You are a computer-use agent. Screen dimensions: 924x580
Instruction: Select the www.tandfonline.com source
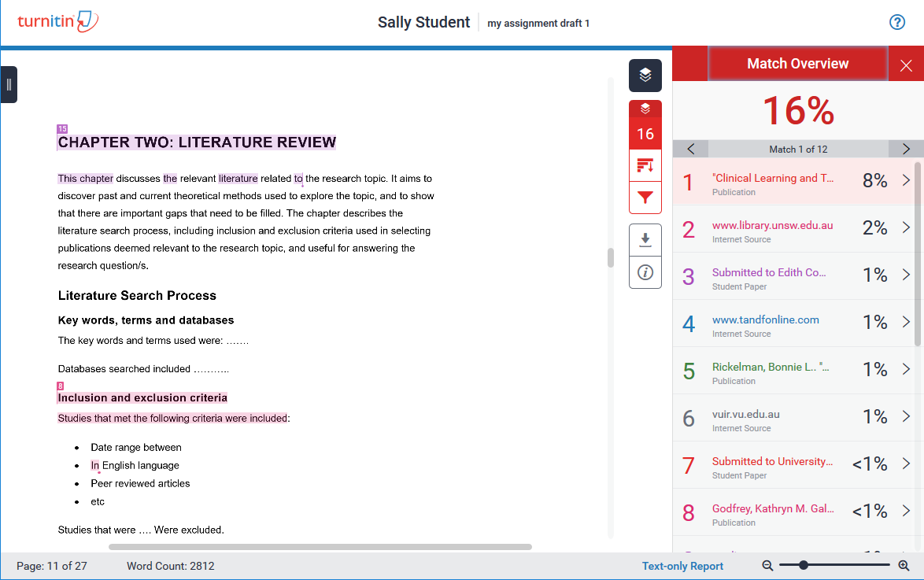coord(766,320)
